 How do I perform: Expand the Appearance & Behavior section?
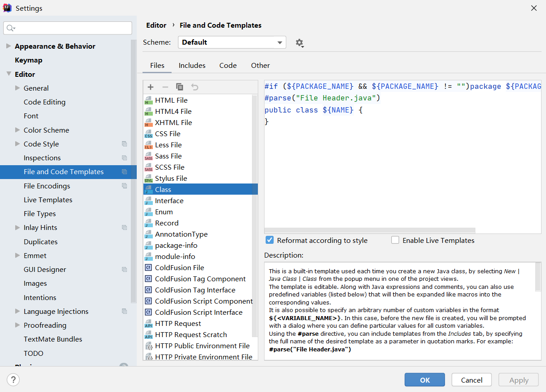click(x=8, y=46)
